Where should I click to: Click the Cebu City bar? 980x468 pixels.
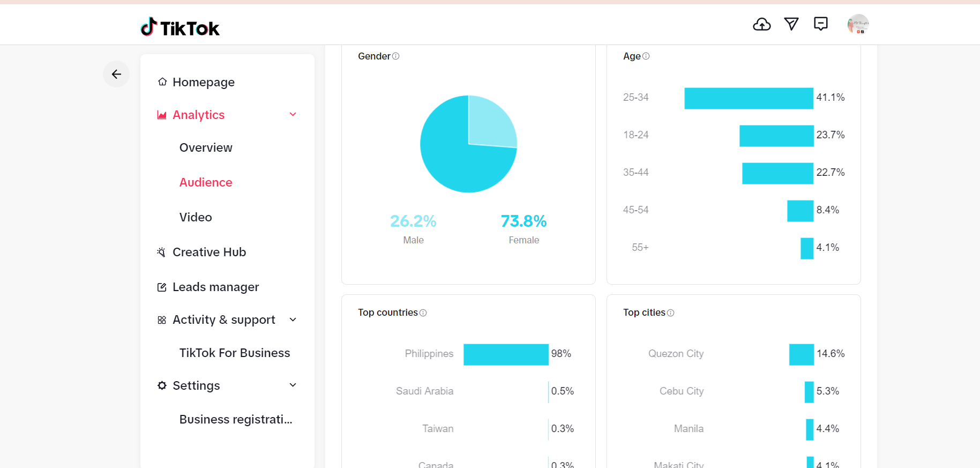810,392
